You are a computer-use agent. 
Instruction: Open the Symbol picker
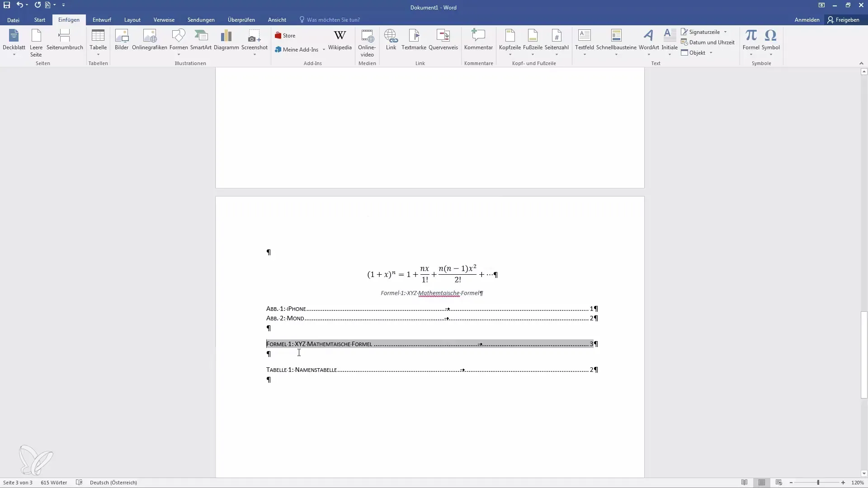771,43
